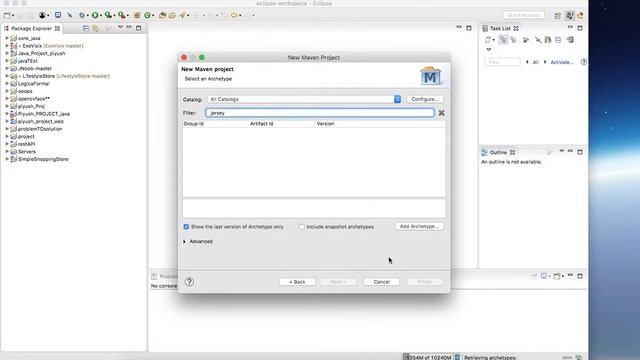Viewport: 640px width, 360px height.
Task: Select the Task List tab
Action: pos(500,28)
